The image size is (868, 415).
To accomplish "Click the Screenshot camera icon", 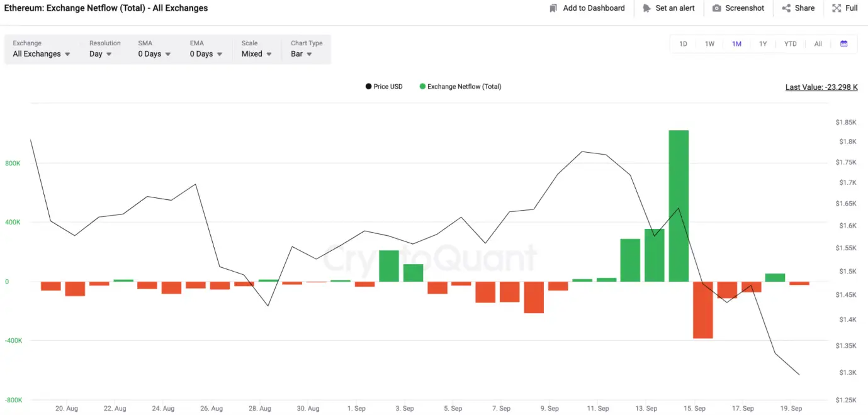I will 717,8.
